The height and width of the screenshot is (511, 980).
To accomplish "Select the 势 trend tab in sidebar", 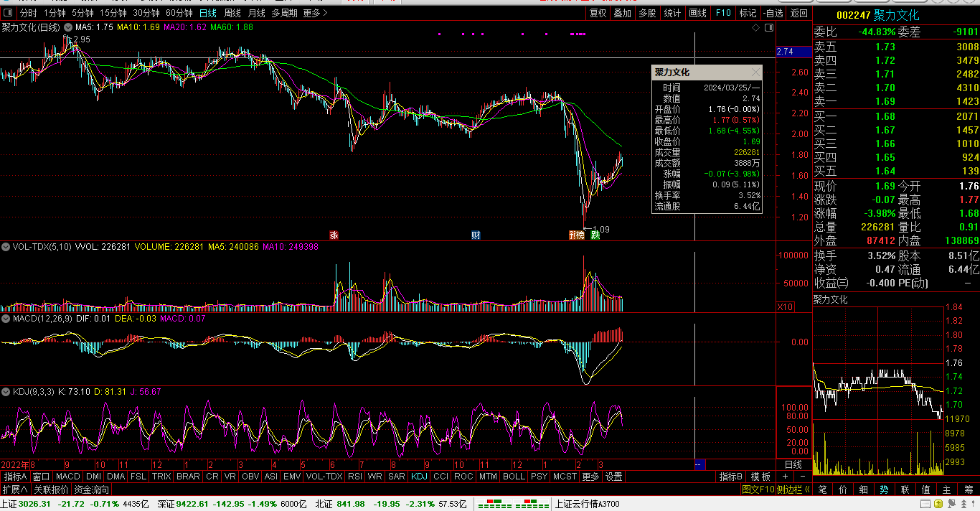I will [x=885, y=489].
